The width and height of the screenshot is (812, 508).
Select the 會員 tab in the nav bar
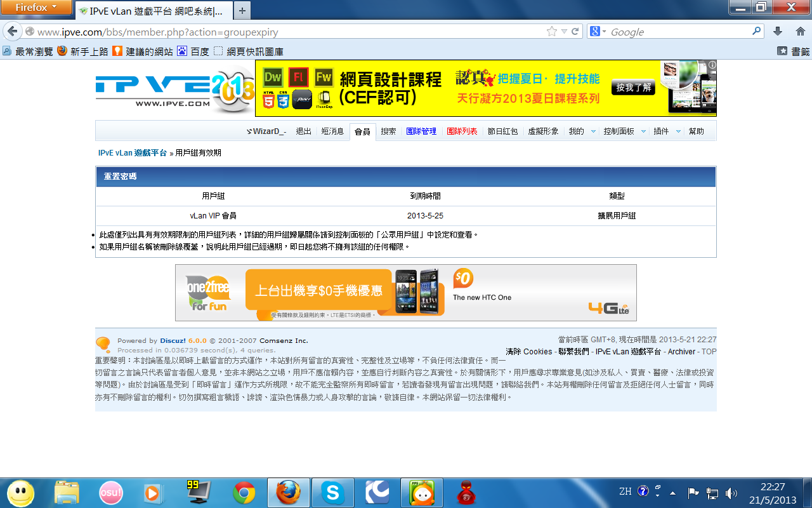tap(363, 131)
